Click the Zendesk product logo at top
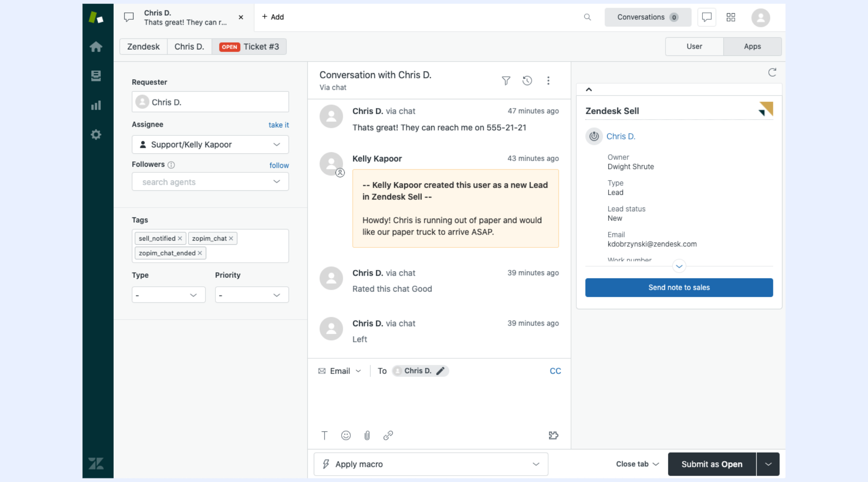The image size is (868, 482). click(x=96, y=17)
